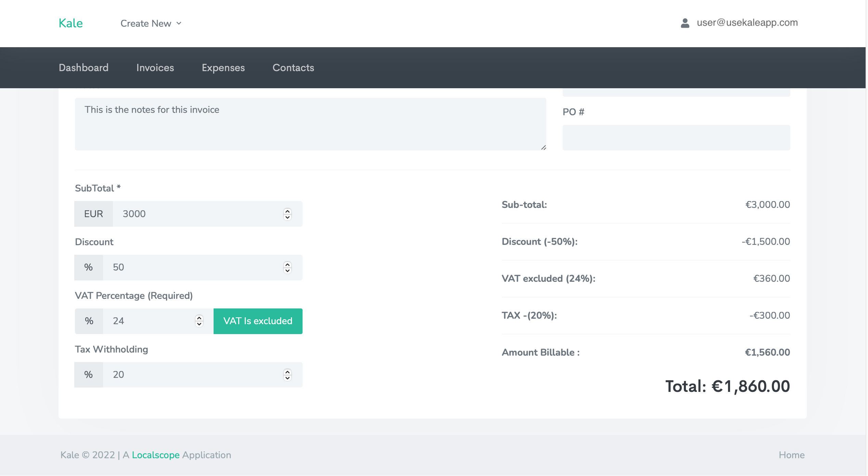Click the user profile icon
Viewport: 868px width, 476px height.
(685, 23)
